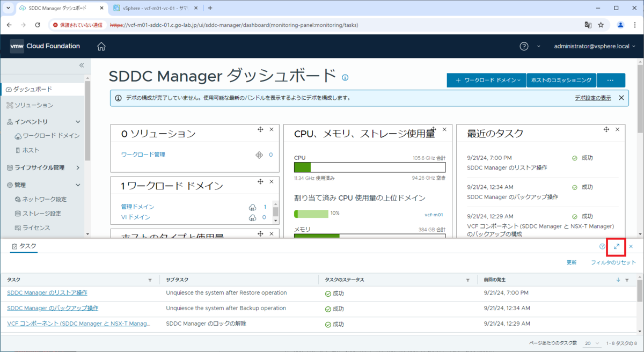Open the Chrome profile icon
Image resolution: width=644 pixels, height=352 pixels.
coord(620,25)
